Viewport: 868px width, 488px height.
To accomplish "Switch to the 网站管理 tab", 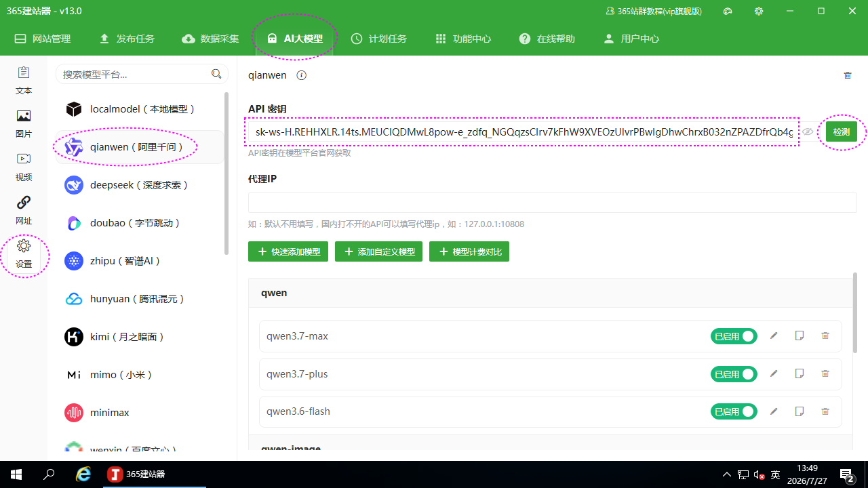I will [x=43, y=39].
